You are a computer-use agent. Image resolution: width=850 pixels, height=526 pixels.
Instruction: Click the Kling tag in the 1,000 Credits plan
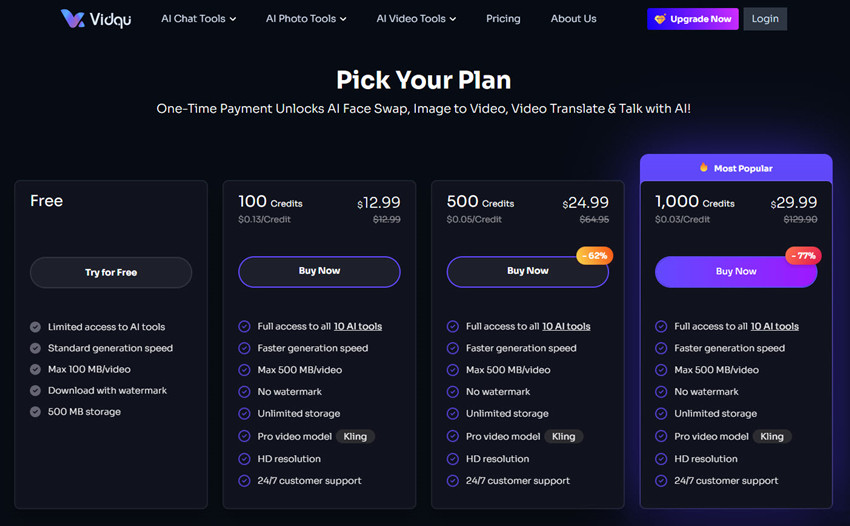tap(771, 437)
